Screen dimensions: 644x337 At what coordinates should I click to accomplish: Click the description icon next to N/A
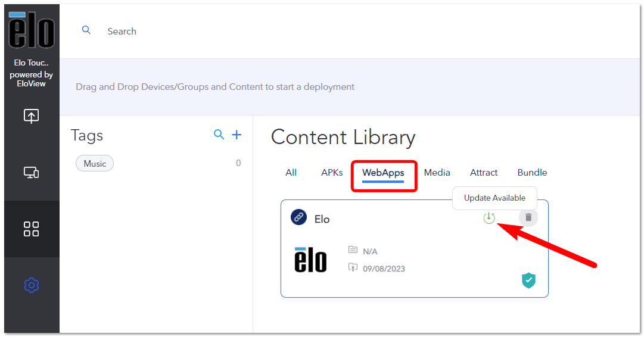353,249
